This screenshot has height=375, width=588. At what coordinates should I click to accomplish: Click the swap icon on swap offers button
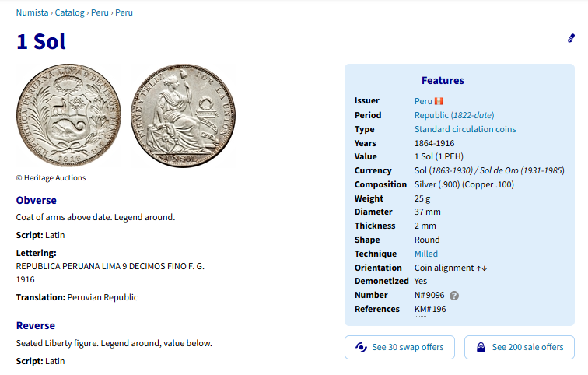(360, 347)
